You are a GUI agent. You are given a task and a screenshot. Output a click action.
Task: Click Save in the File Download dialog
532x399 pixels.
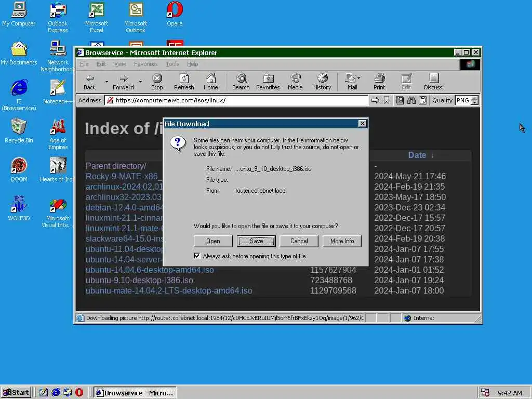256,241
